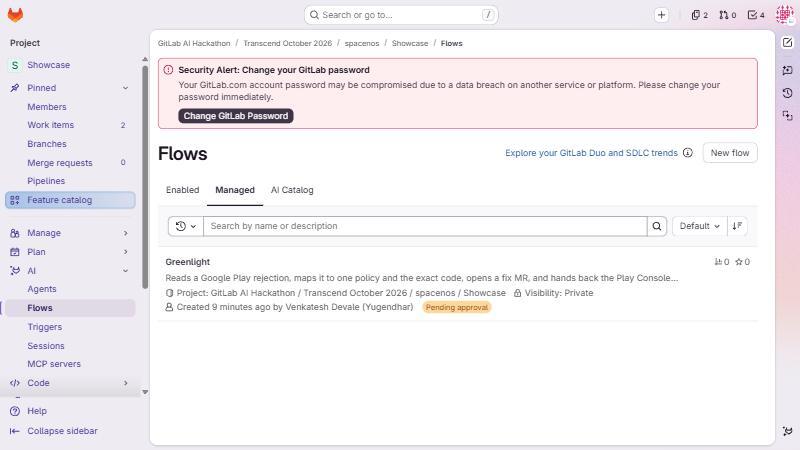The width and height of the screenshot is (800, 450).
Task: Click the Search by name or description field
Action: coord(426,226)
